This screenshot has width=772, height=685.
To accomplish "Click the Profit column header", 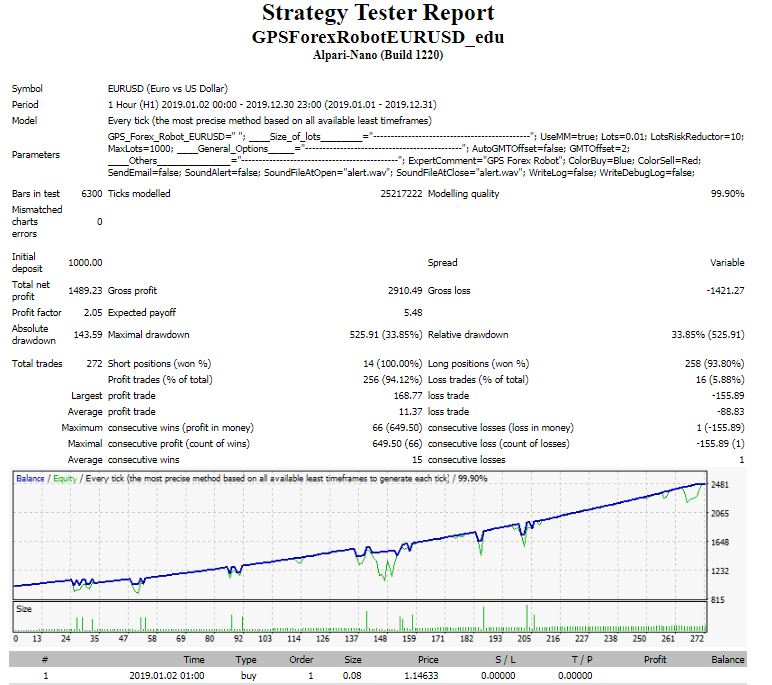I will [655, 660].
